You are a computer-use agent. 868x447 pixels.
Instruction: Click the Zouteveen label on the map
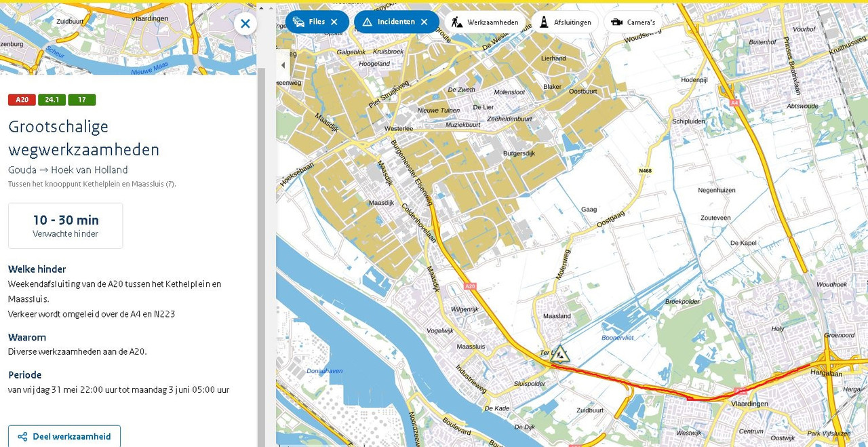pyautogui.click(x=715, y=218)
